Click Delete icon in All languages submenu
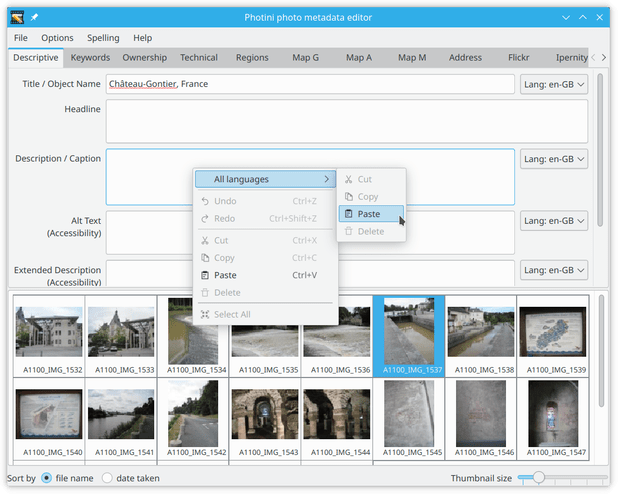This screenshot has width=618, height=494. pos(348,231)
